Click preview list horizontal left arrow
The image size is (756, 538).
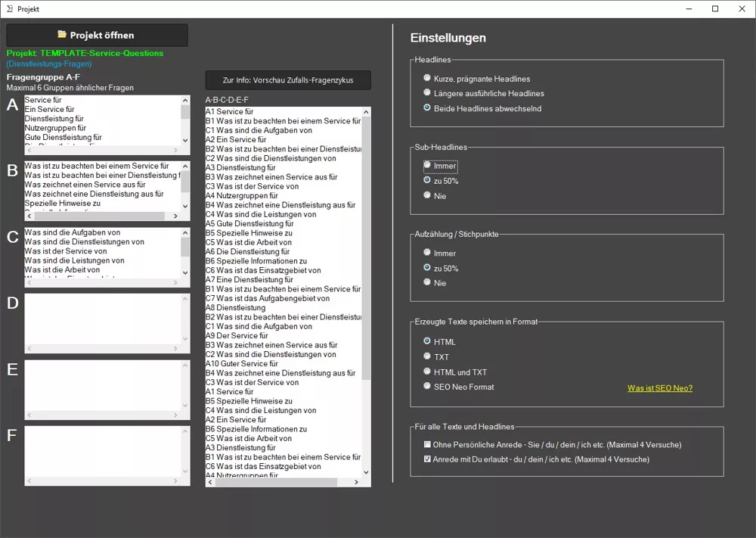[x=210, y=482]
